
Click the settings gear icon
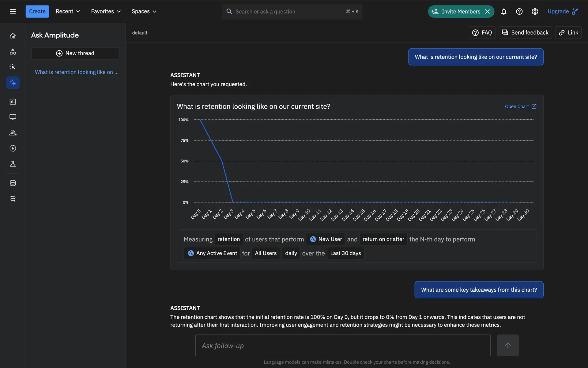(535, 11)
